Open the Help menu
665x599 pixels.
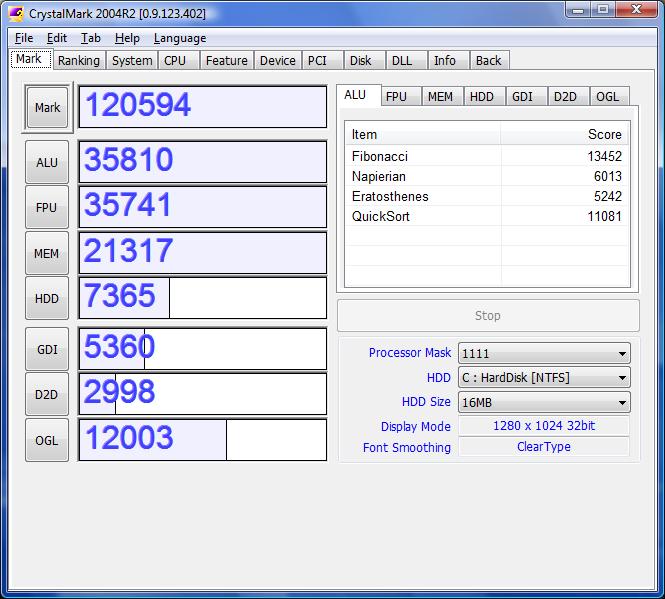pyautogui.click(x=127, y=38)
